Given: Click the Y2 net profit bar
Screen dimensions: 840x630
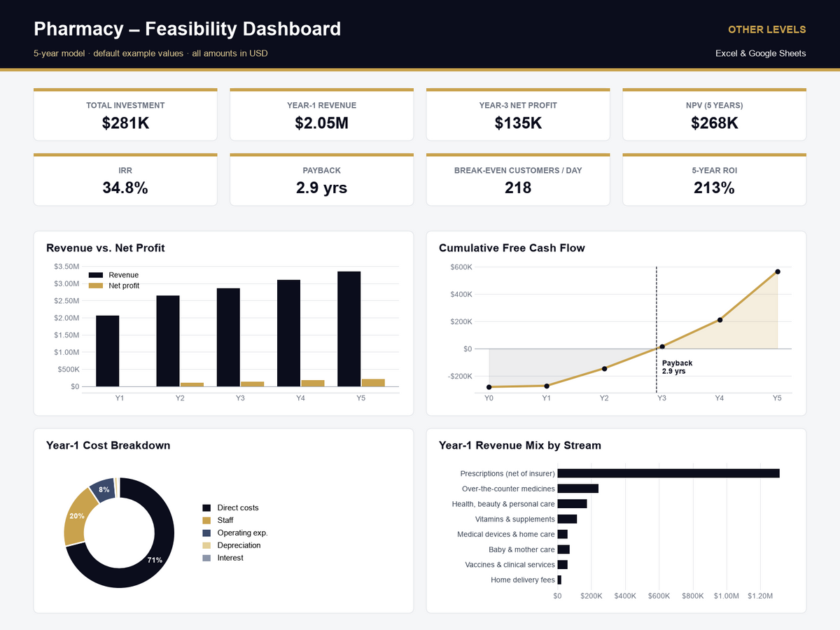Looking at the screenshot, I should pos(192,384).
